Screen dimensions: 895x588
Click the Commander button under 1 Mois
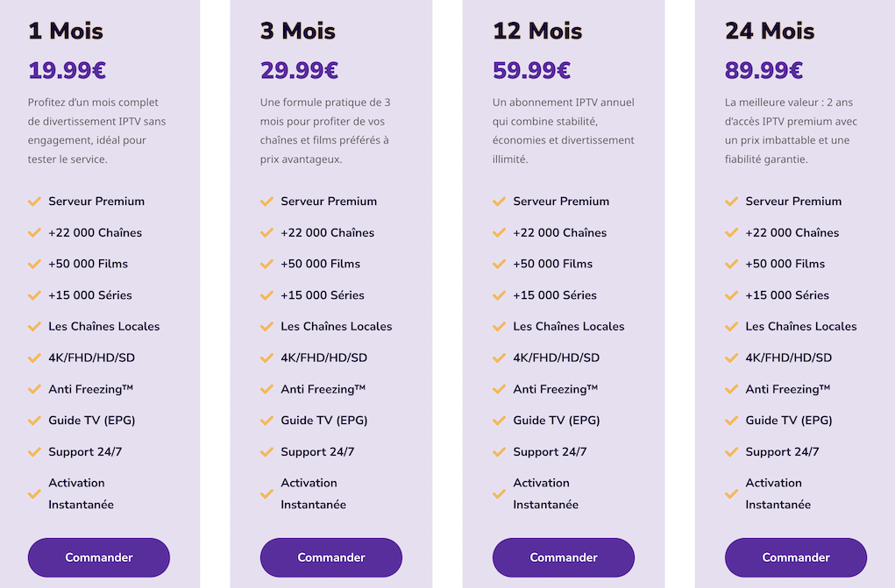(x=98, y=557)
